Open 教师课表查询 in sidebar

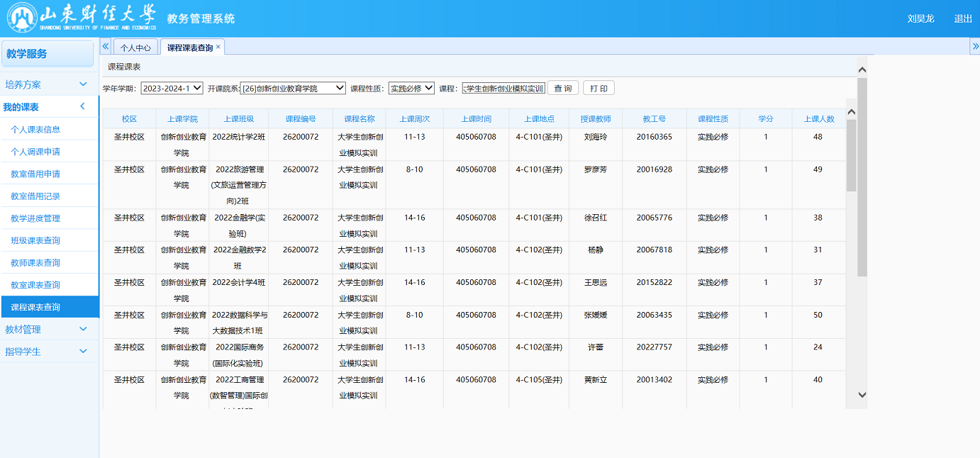[x=35, y=263]
